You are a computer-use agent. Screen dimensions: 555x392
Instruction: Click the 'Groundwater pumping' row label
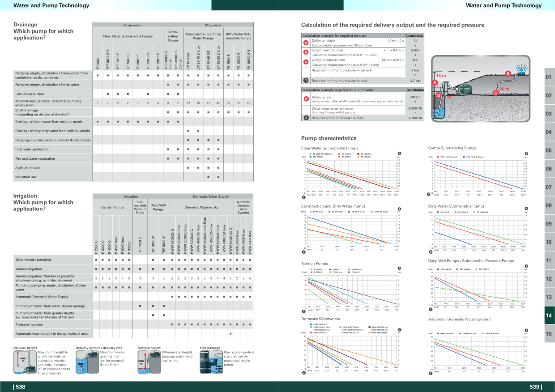pos(33,260)
